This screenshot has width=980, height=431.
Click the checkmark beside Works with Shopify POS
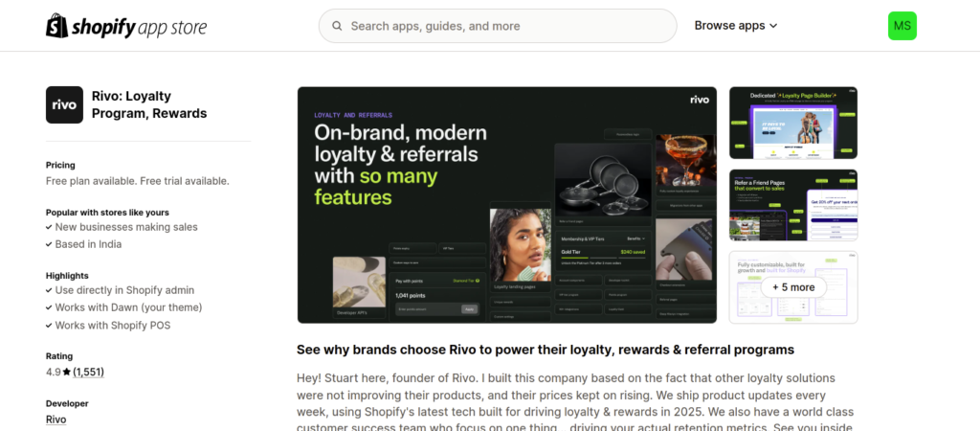49,326
